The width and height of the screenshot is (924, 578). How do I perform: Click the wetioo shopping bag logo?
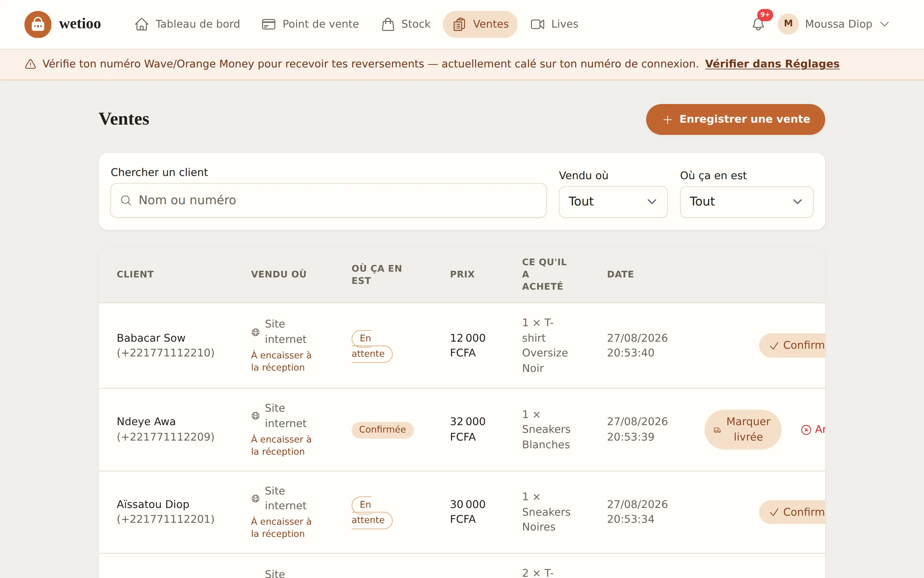tap(38, 24)
